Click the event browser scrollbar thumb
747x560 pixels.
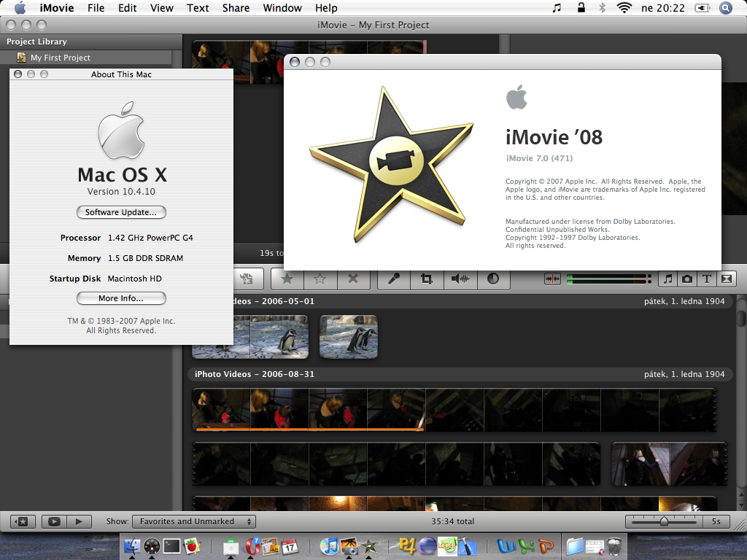click(741, 318)
